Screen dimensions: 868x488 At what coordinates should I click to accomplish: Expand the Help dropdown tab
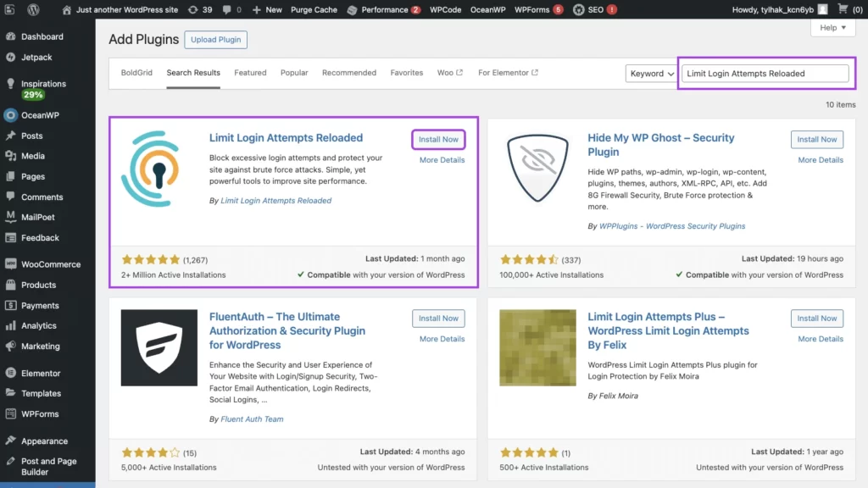pos(832,28)
